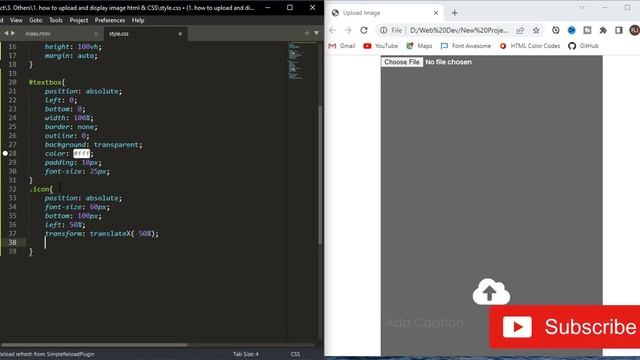Go forward in the browser

(348, 30)
